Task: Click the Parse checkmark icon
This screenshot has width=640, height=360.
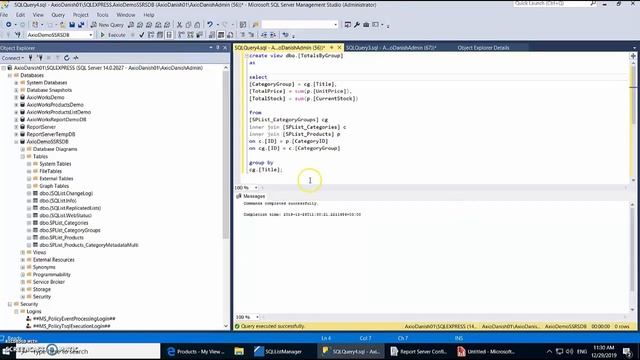Action: 142,35
